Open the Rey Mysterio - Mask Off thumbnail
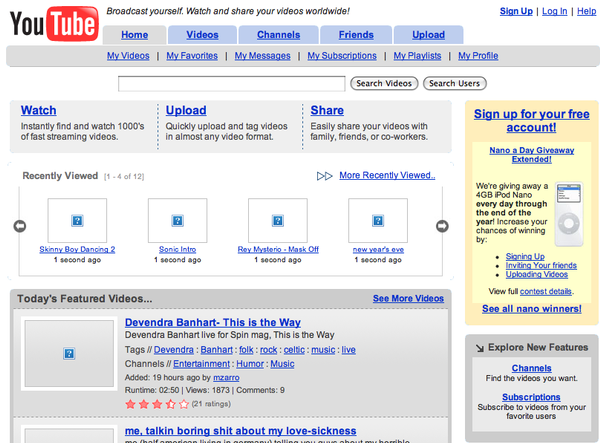This screenshot has height=443, width=600. click(x=278, y=220)
